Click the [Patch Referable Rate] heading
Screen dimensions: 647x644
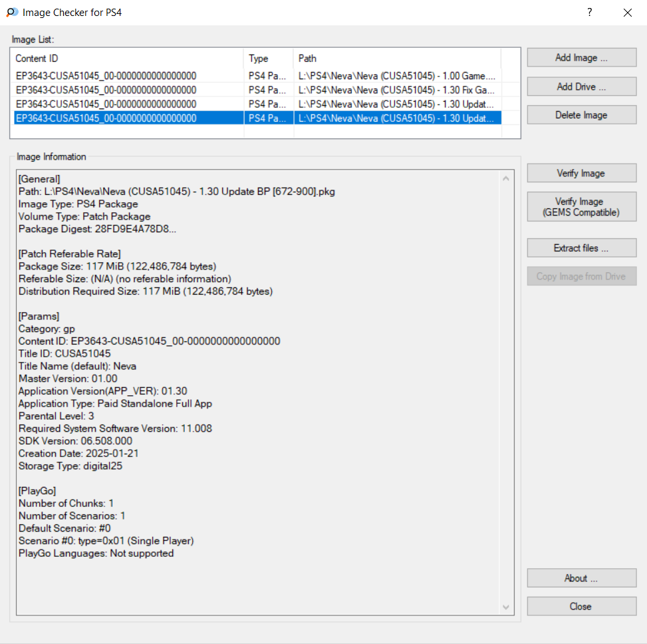70,254
